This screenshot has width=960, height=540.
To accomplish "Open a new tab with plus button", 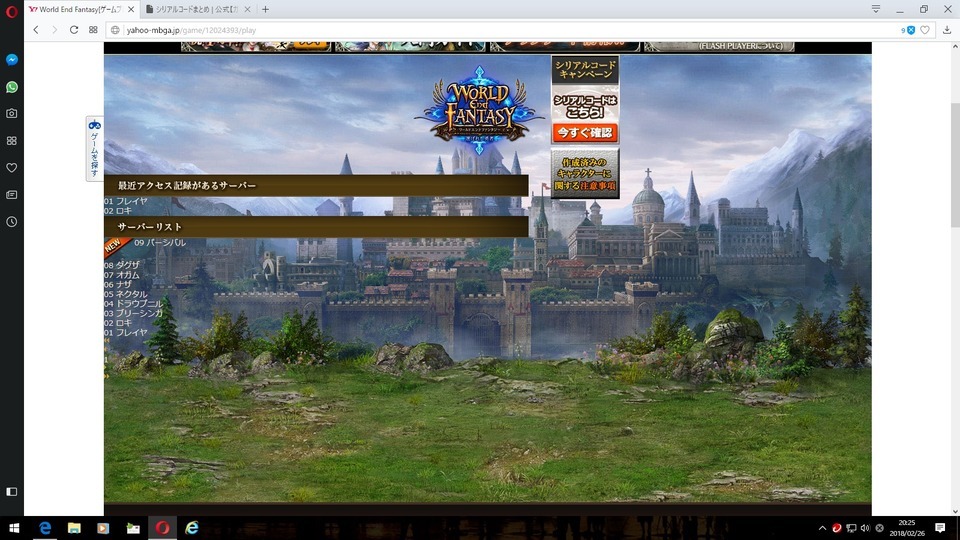I will coord(266,9).
